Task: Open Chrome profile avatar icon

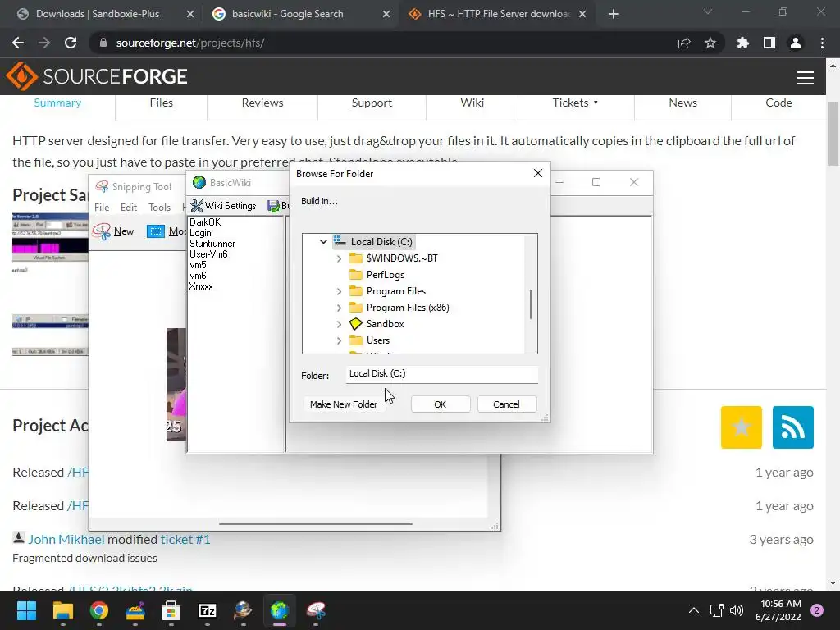Action: point(795,43)
